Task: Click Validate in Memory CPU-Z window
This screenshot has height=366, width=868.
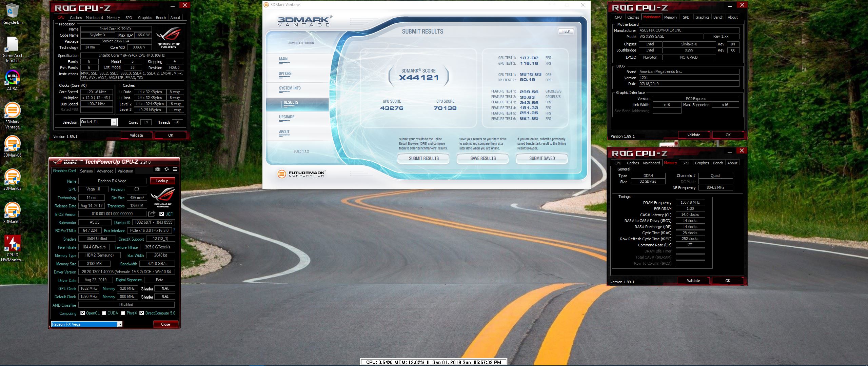Action: 693,281
